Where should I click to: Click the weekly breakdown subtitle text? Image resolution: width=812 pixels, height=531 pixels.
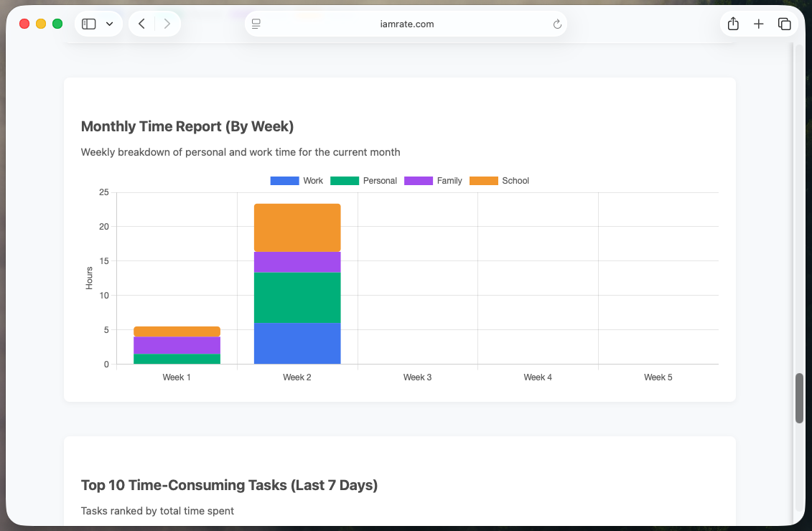tap(241, 152)
